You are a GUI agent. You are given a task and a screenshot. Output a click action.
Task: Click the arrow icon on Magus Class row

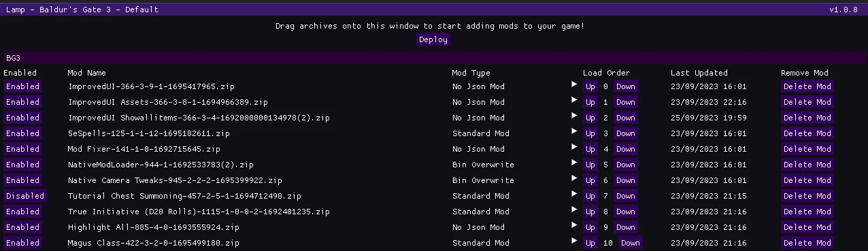(574, 241)
